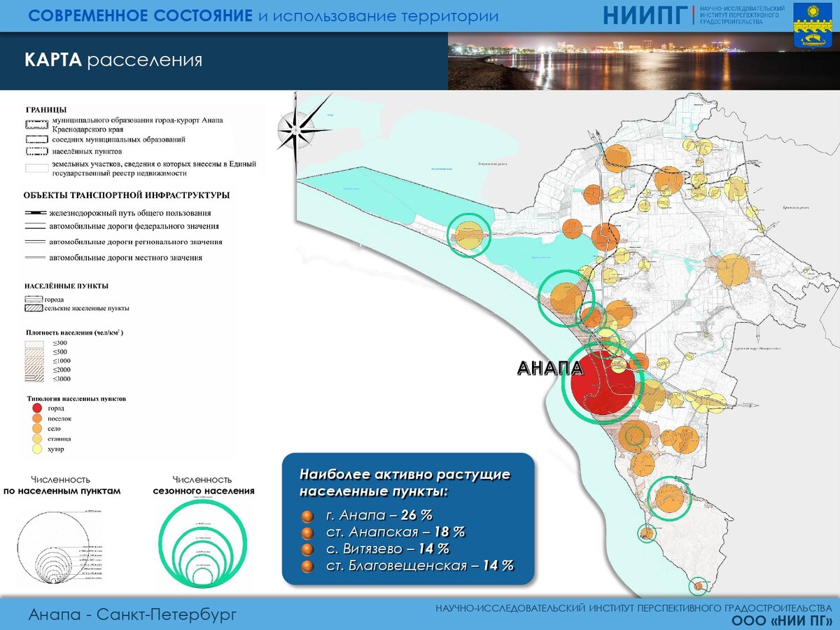Click the municipal boundary symbol for город-курорт Анапа
The image size is (840, 630).
[36, 124]
